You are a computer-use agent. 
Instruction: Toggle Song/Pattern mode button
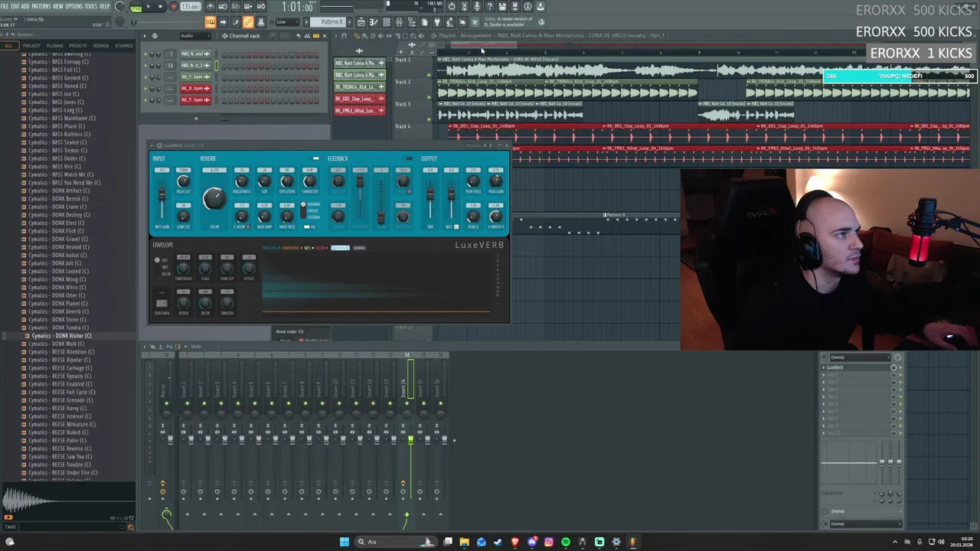136,7
